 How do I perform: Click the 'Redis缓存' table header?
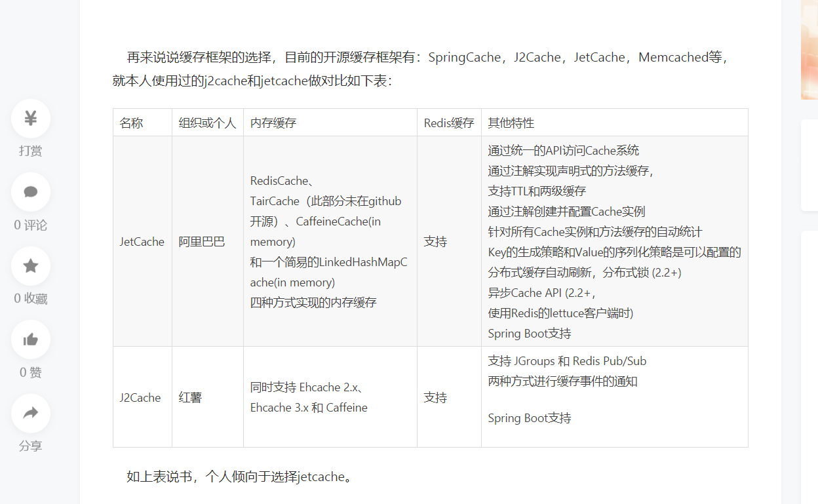click(449, 123)
